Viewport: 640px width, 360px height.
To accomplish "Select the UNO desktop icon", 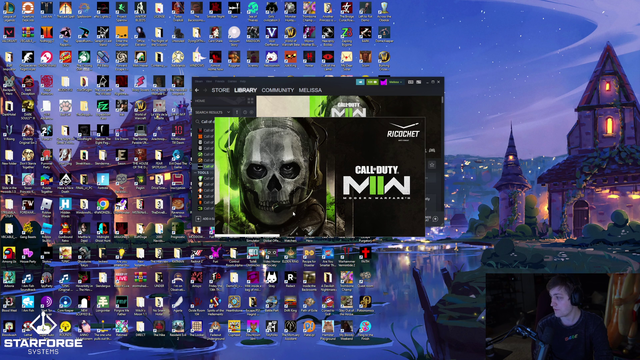I will tap(65, 58).
